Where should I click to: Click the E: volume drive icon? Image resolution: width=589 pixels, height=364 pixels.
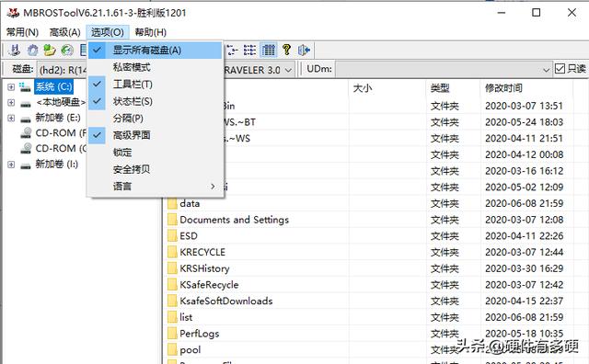(x=26, y=119)
